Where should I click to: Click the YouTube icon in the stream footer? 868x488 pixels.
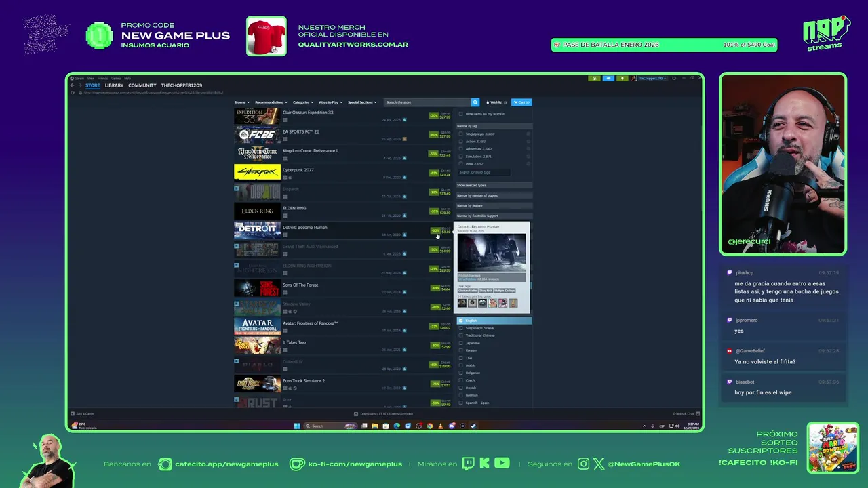pos(502,464)
